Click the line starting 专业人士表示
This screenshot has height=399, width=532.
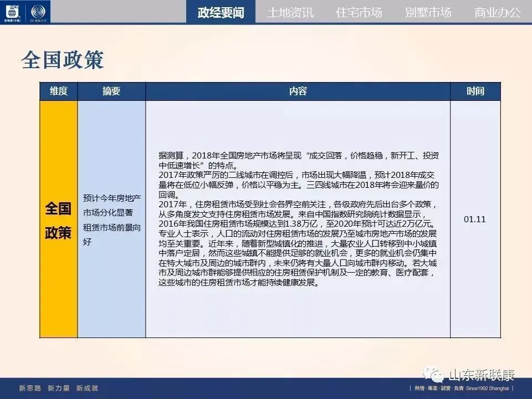point(297,234)
